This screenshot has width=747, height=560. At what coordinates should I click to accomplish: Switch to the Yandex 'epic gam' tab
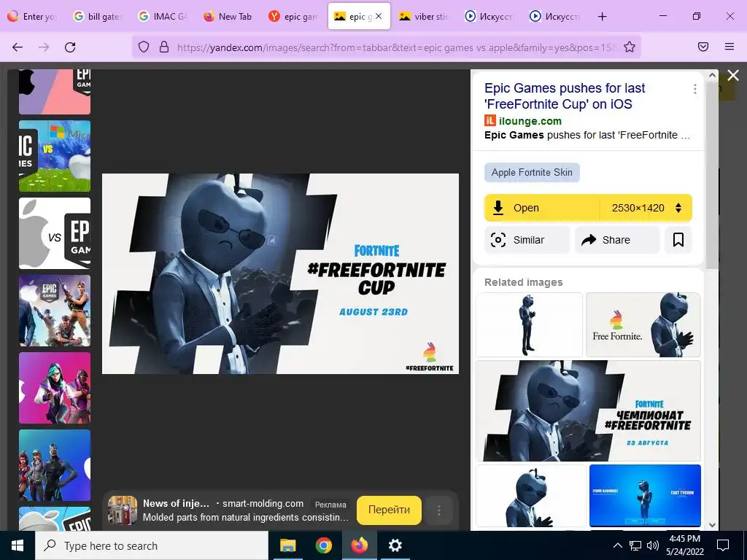(x=293, y=17)
